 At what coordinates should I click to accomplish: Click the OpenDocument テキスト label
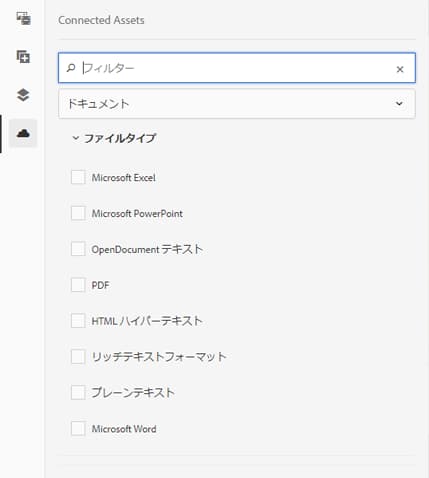(147, 249)
